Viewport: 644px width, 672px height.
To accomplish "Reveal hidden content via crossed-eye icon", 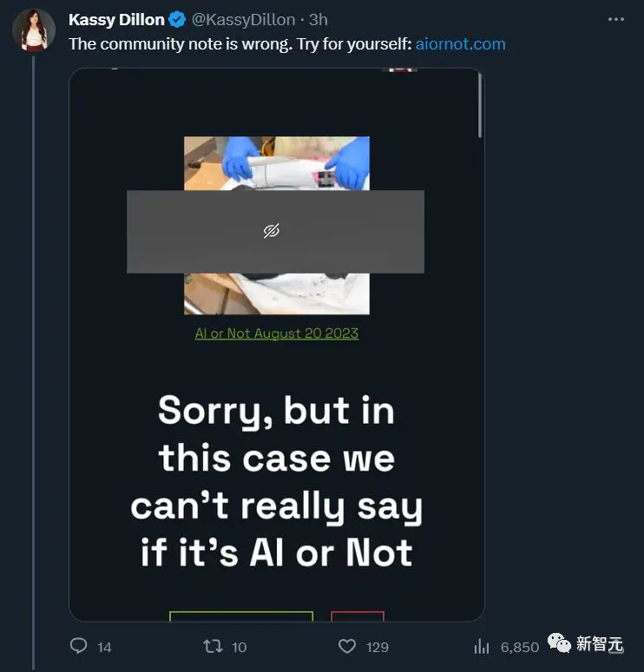I will pos(272,231).
